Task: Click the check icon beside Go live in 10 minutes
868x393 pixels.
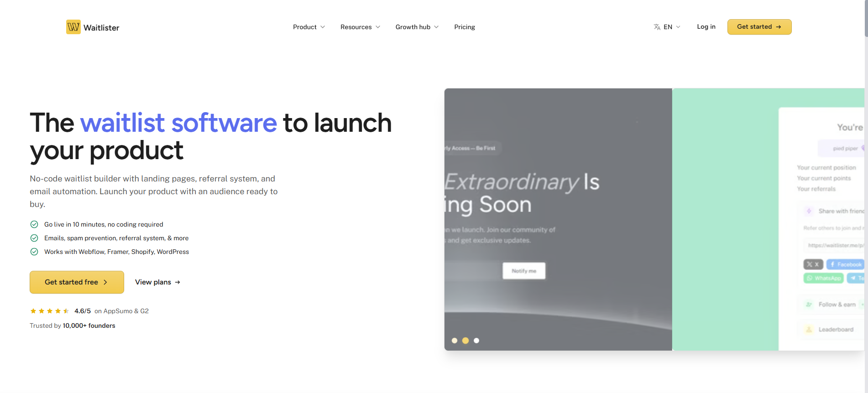Action: pyautogui.click(x=34, y=224)
